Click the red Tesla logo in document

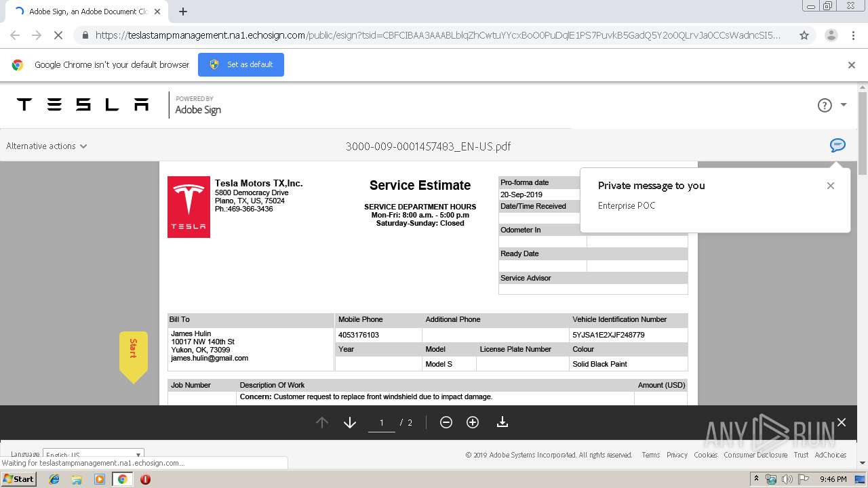189,207
